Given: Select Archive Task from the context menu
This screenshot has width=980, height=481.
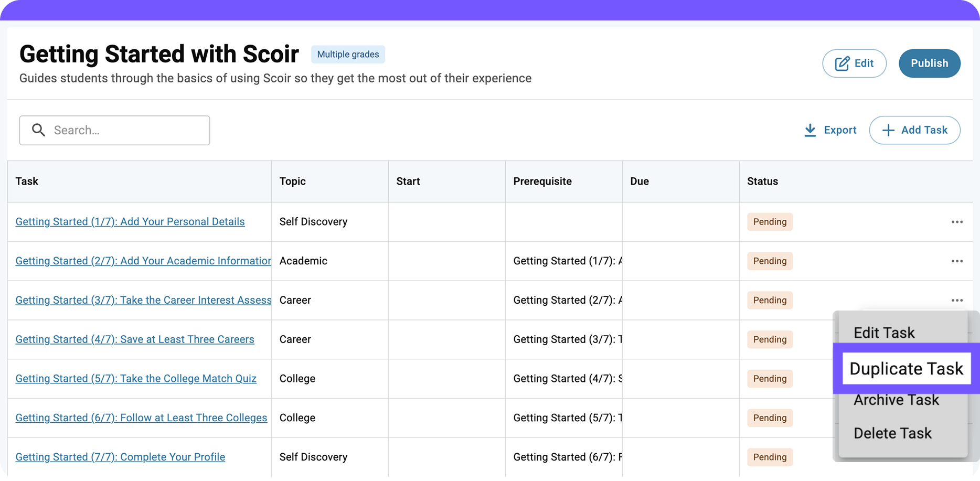Looking at the screenshot, I should click(x=896, y=400).
